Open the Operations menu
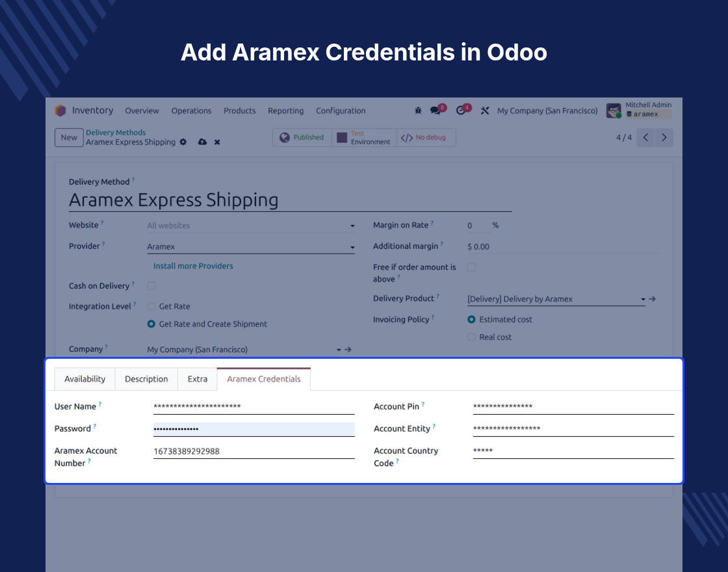Image resolution: width=728 pixels, height=572 pixels. tap(191, 110)
